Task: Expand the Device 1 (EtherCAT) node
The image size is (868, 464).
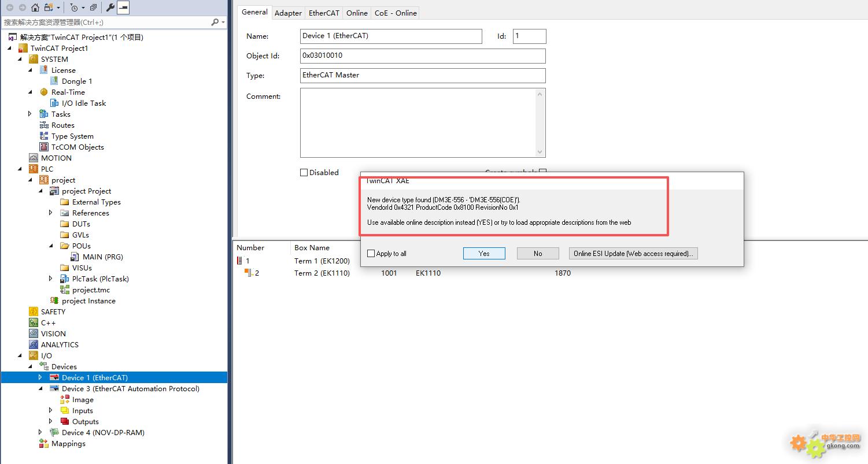Action: (x=40, y=377)
